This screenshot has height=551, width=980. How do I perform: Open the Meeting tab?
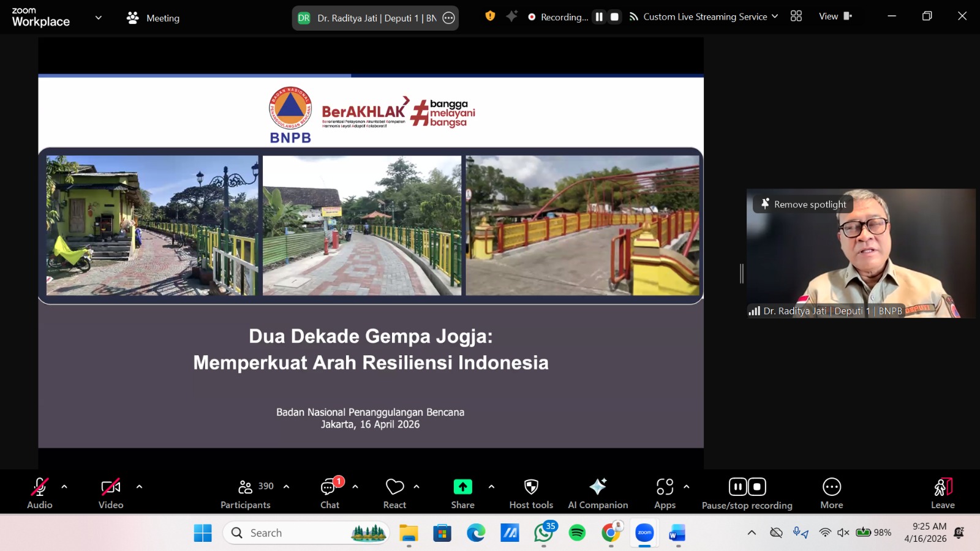(x=153, y=18)
